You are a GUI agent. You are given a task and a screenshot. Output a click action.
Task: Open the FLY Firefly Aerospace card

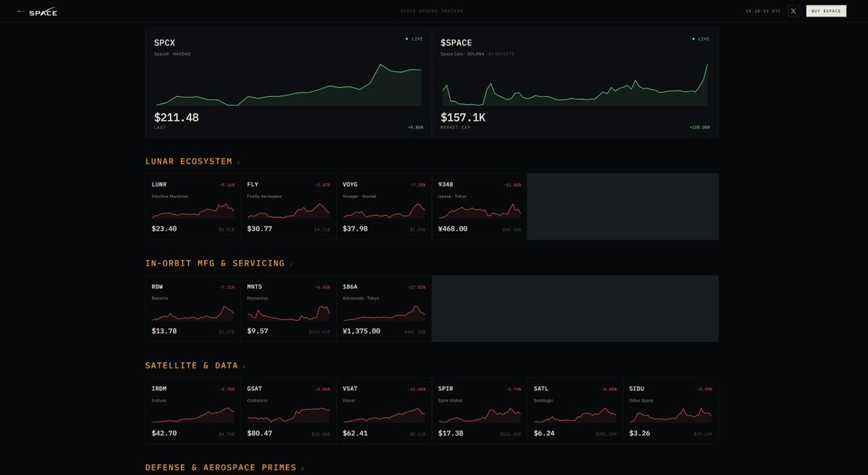[289, 206]
